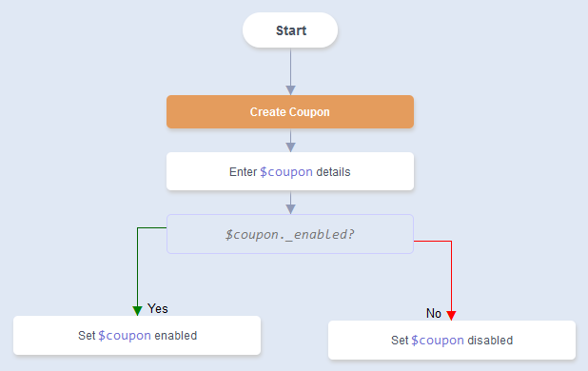Click arrowhead pointing into Create Coupon

tap(290, 90)
